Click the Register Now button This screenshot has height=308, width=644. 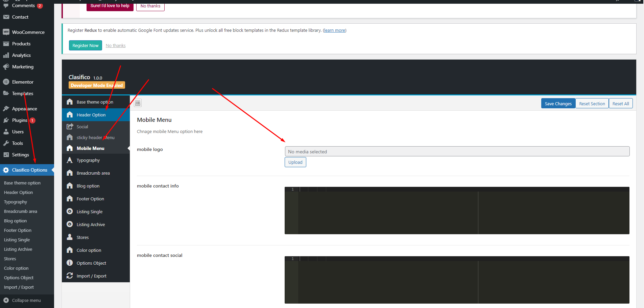[x=85, y=45]
